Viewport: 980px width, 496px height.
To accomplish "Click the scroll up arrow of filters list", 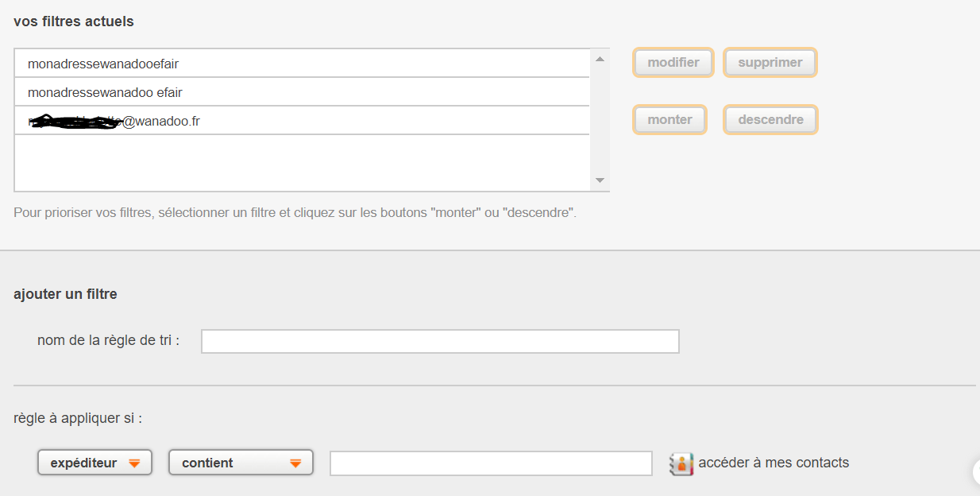I will pos(600,59).
